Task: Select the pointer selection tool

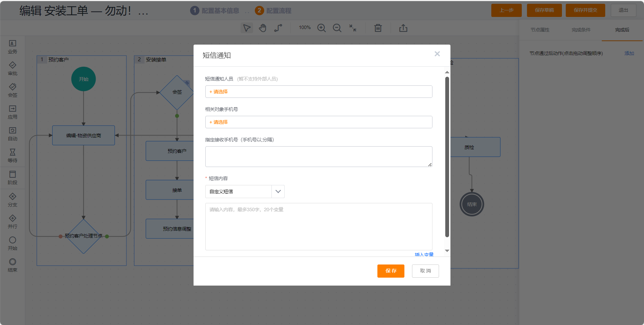Action: point(247,28)
